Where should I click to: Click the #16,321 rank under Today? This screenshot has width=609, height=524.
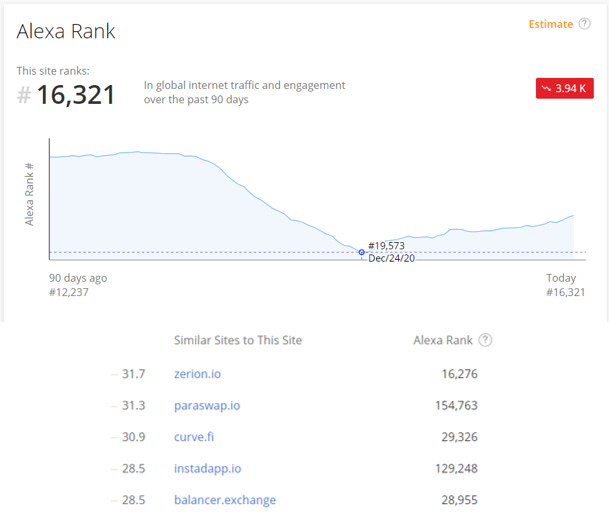pos(566,292)
